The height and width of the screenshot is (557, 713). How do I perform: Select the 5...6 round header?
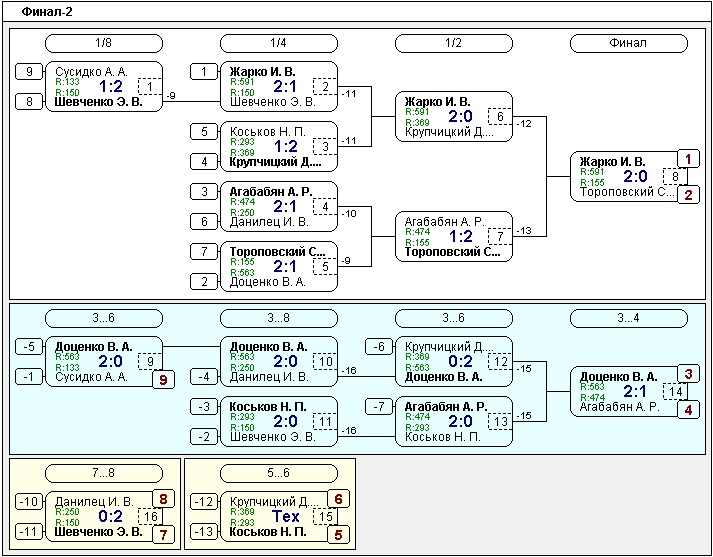[x=279, y=473]
